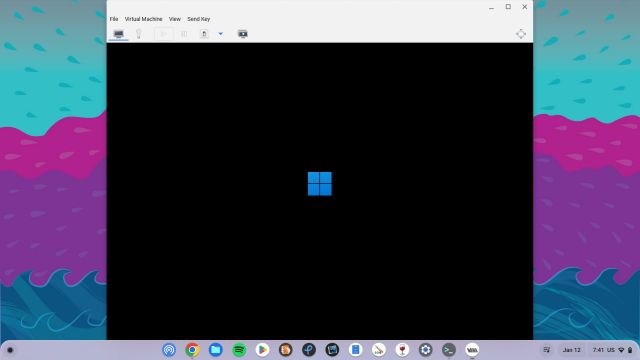Screen dimensions: 640x360
Task: Open the ChromeOS launcher button
Action: [10, 350]
